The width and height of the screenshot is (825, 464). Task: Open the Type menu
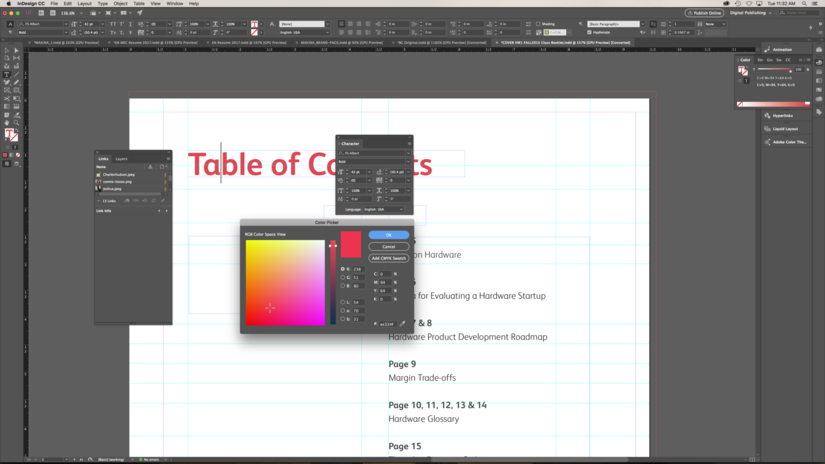[103, 4]
